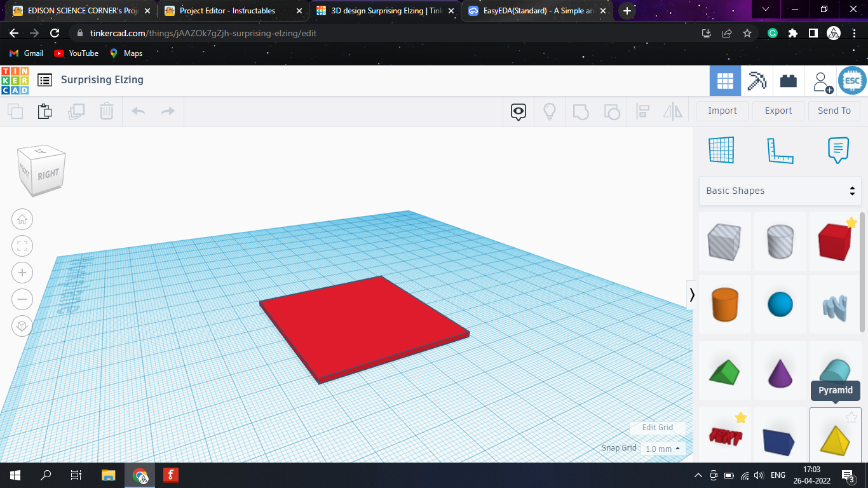
Task: Redo the last action
Action: (x=168, y=111)
